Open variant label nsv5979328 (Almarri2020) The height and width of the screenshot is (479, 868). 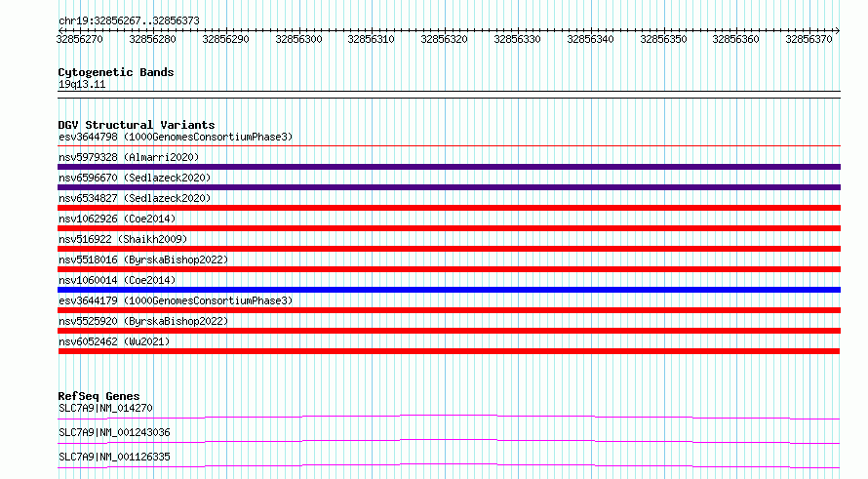(129, 157)
